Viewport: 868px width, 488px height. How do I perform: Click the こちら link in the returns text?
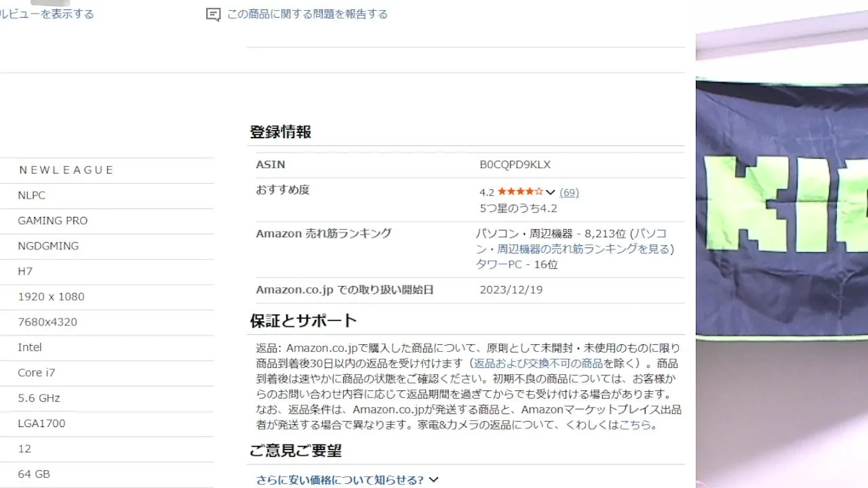pyautogui.click(x=635, y=425)
